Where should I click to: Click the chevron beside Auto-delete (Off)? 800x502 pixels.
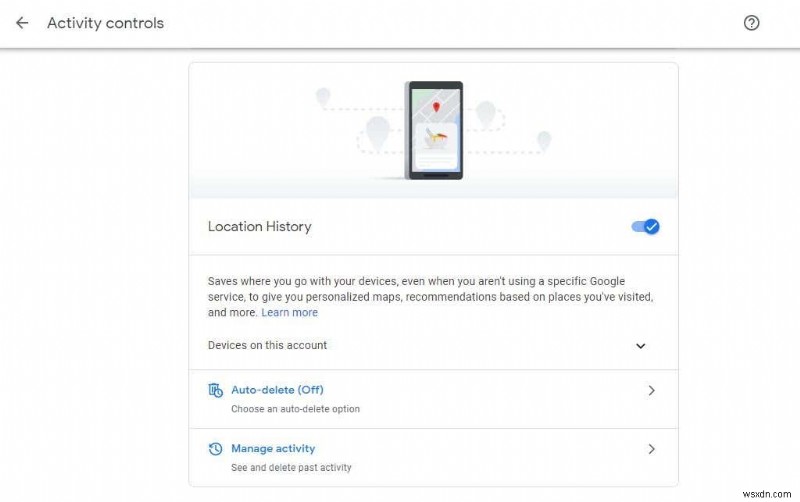pos(651,391)
